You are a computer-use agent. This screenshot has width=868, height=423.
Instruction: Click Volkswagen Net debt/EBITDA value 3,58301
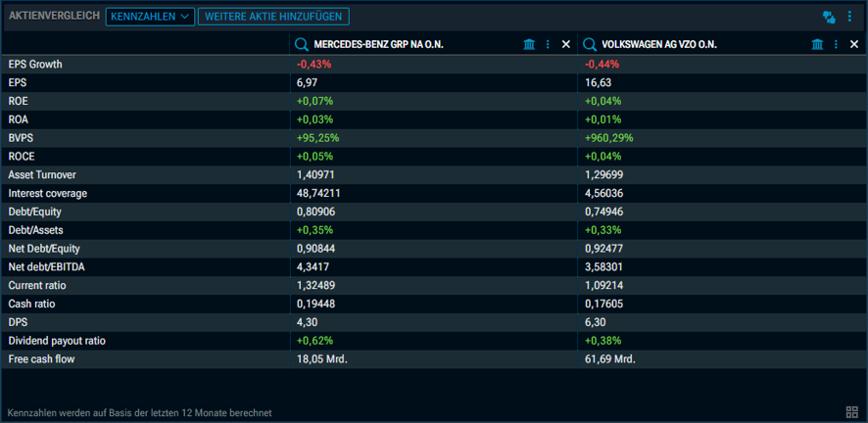(x=603, y=267)
